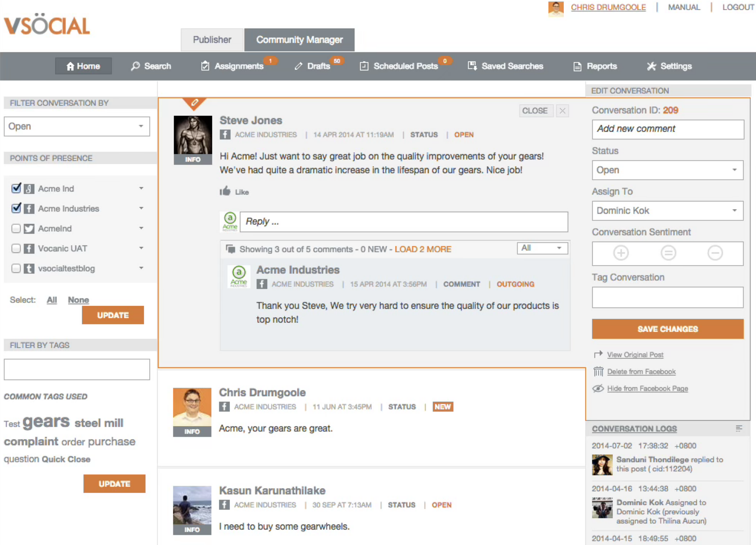Select the negative sentiment minus icon
This screenshot has height=545, width=756.
[x=715, y=253]
